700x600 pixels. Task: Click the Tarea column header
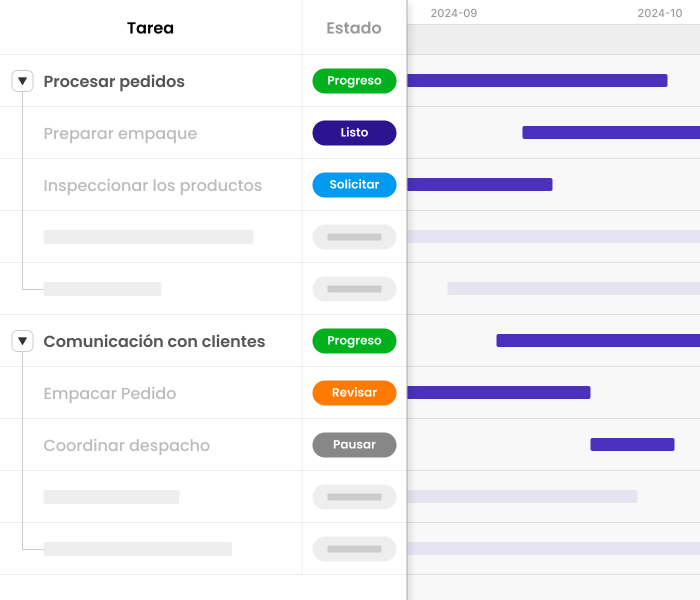pyautogui.click(x=150, y=28)
